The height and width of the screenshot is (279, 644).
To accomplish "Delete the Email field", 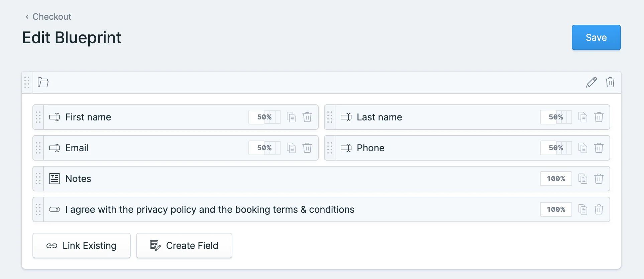I will point(307,148).
